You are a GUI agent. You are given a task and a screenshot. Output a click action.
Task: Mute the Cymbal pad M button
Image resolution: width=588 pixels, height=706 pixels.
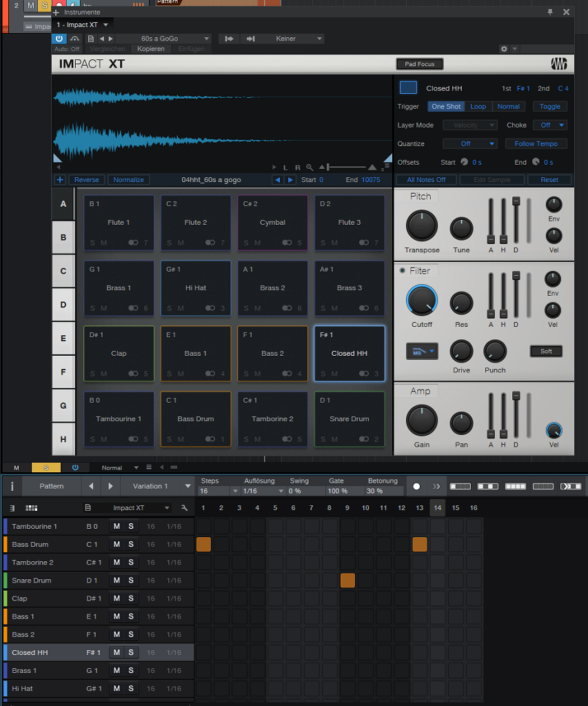[258, 243]
